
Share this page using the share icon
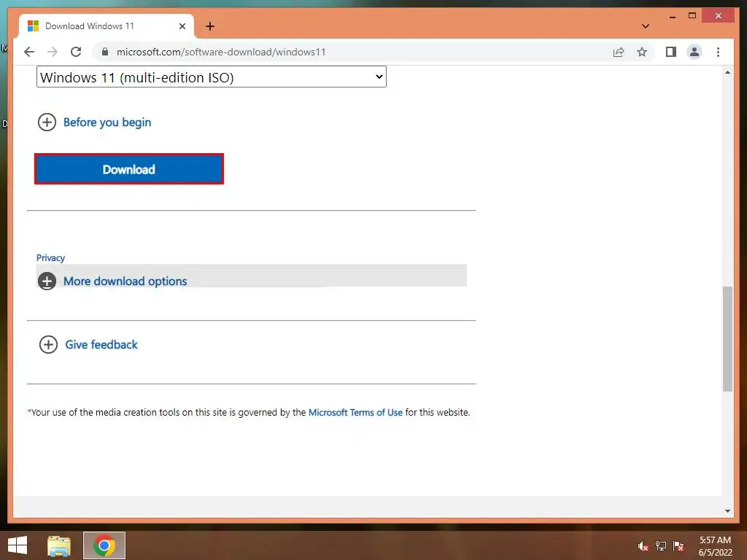(x=619, y=52)
